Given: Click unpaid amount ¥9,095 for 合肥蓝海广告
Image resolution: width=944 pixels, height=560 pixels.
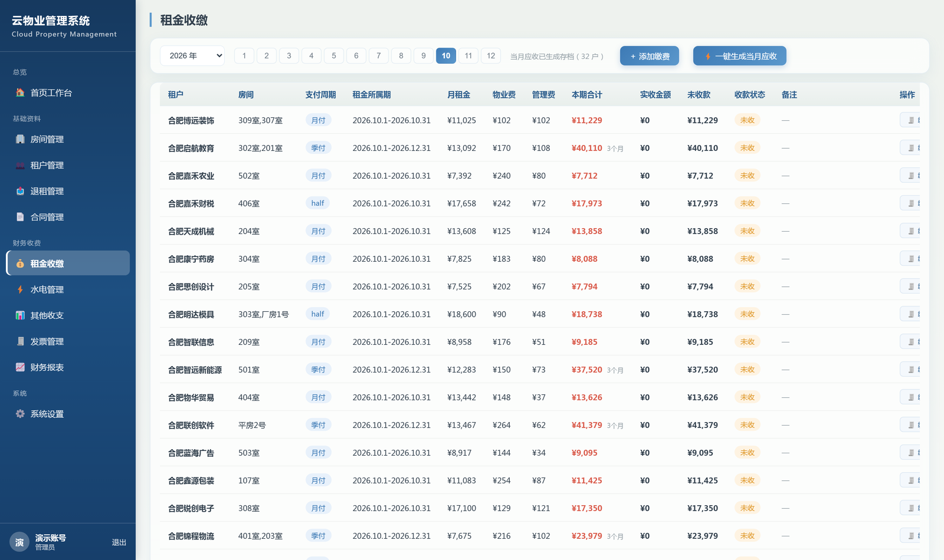Looking at the screenshot, I should [700, 453].
